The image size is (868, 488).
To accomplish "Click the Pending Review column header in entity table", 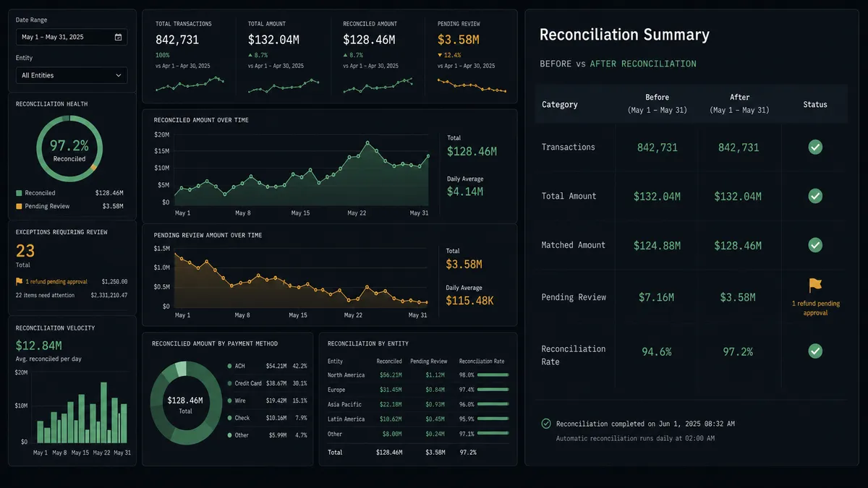I will pyautogui.click(x=429, y=361).
